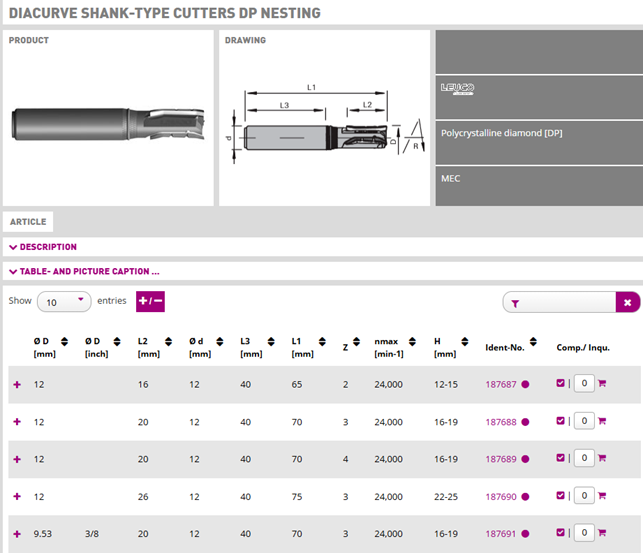Expand the Table- and Picture Caption section
This screenshot has width=643, height=553.
[x=84, y=271]
